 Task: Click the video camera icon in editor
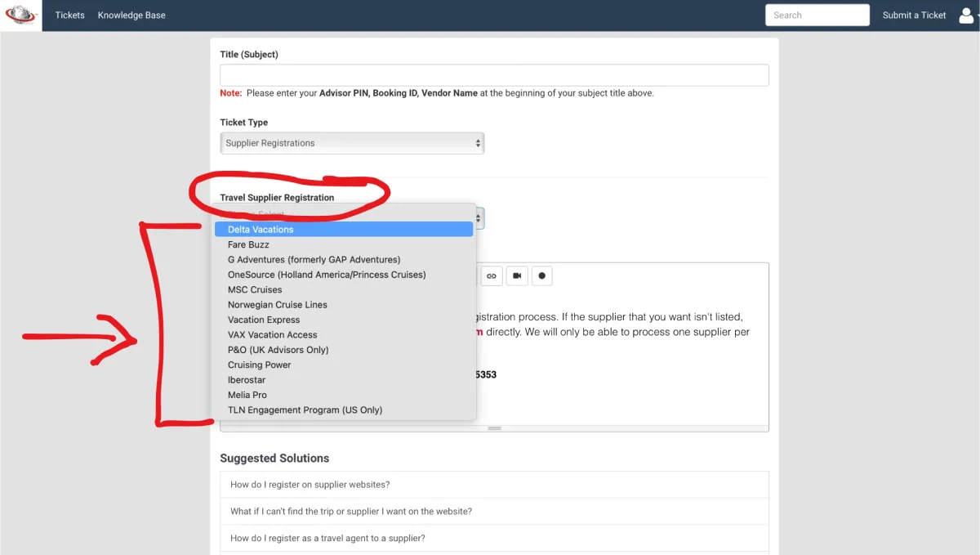coord(517,276)
